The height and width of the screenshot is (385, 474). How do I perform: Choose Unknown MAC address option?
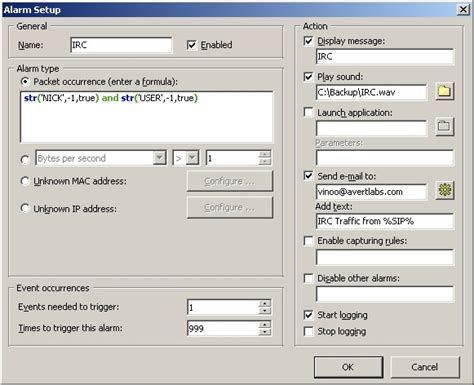point(25,181)
